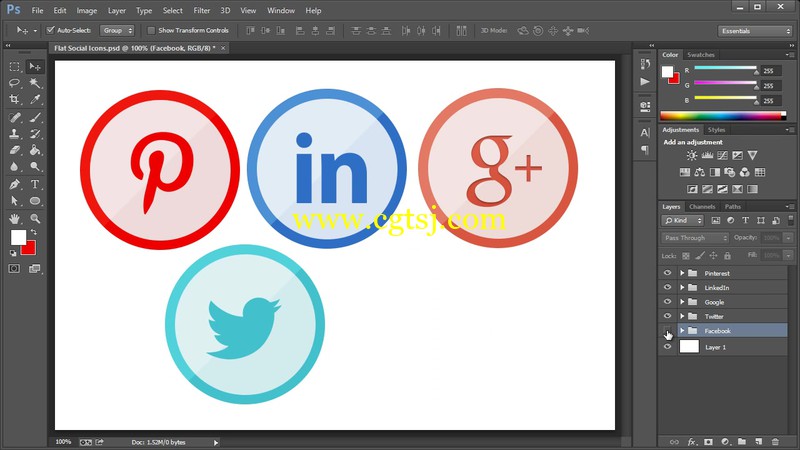Toggle the layer filter switch
This screenshot has width=800, height=450.
pyautogui.click(x=791, y=220)
